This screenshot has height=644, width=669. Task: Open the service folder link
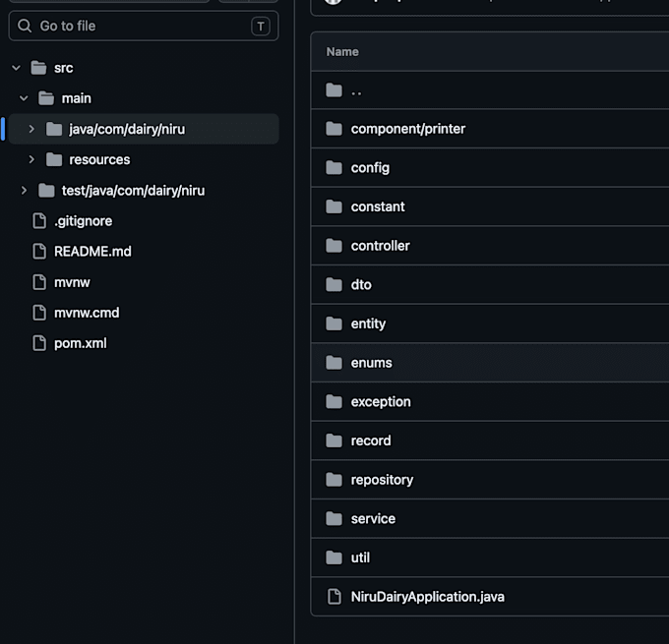point(373,518)
